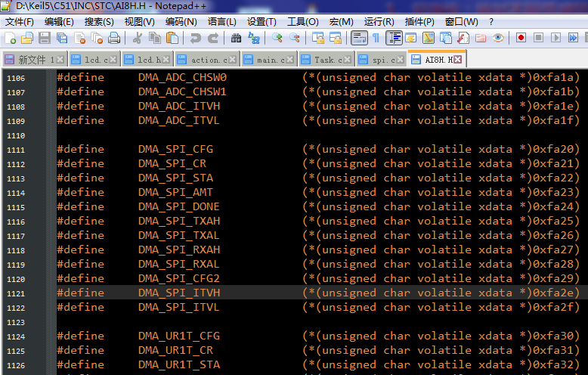The height and width of the screenshot is (375, 588).
Task: Open the 设置(T) menu
Action: pos(262,22)
